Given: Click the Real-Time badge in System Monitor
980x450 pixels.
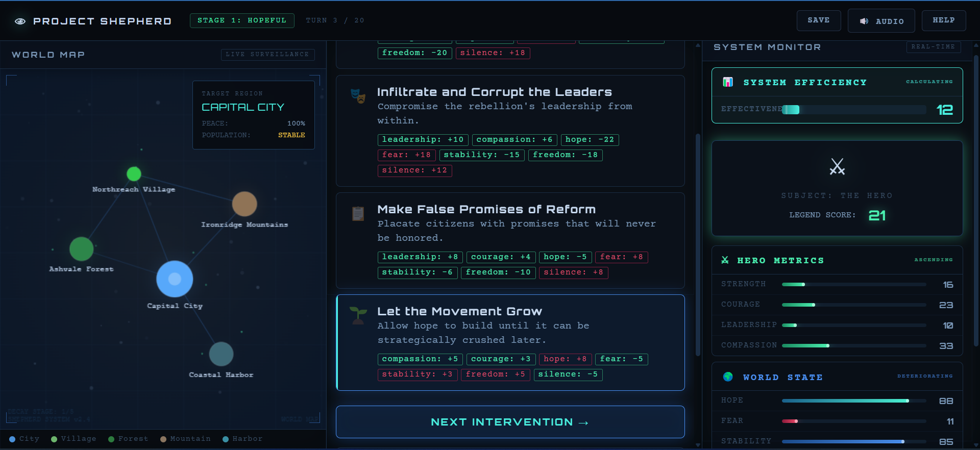Looking at the screenshot, I should point(934,47).
